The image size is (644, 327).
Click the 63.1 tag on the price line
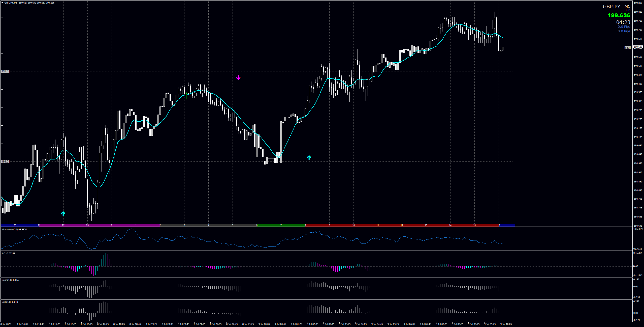pos(628,48)
